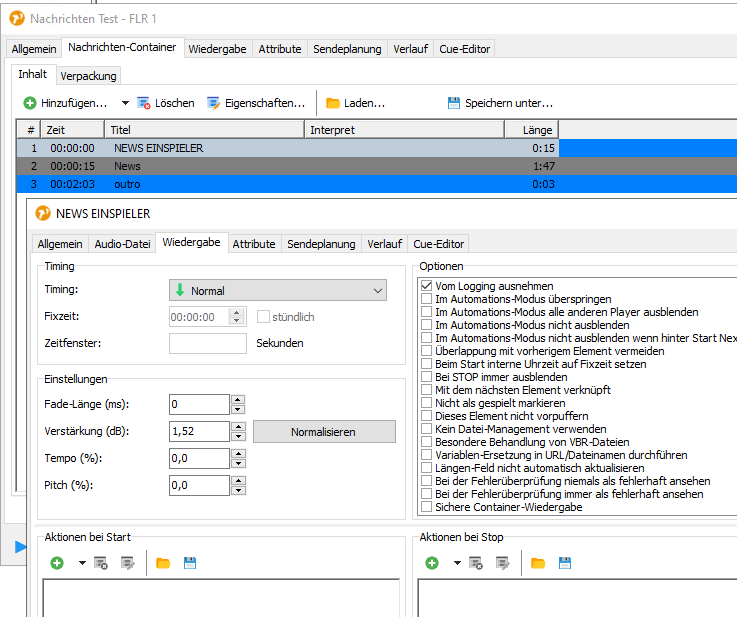737x617 pixels.
Task: Decrease Fade-Länge with down arrow
Action: click(238, 409)
